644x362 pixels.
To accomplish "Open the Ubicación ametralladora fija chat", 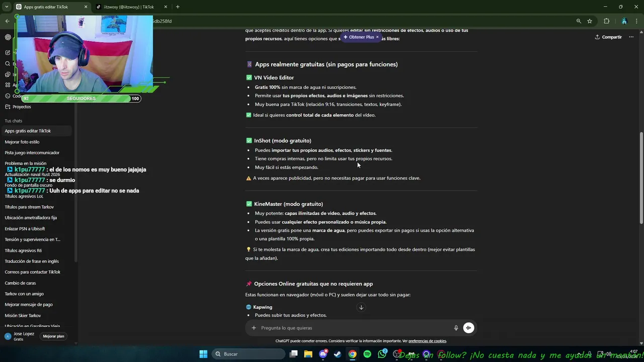I will [x=36, y=218].
